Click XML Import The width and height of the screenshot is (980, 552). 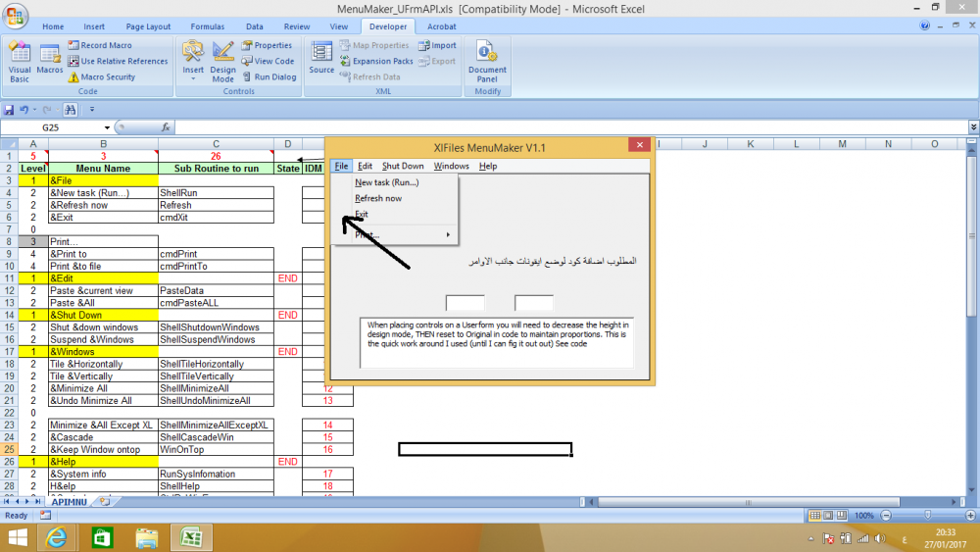click(x=437, y=45)
